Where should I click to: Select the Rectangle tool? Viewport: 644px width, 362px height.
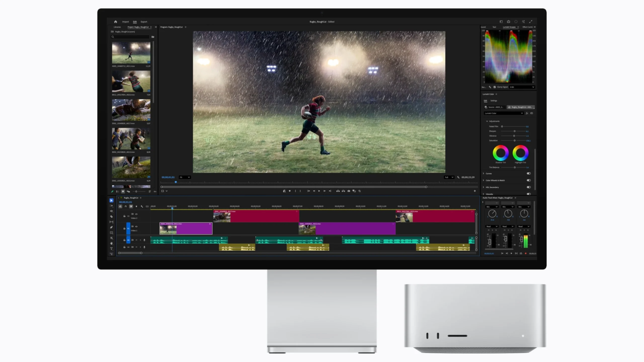coord(111,233)
